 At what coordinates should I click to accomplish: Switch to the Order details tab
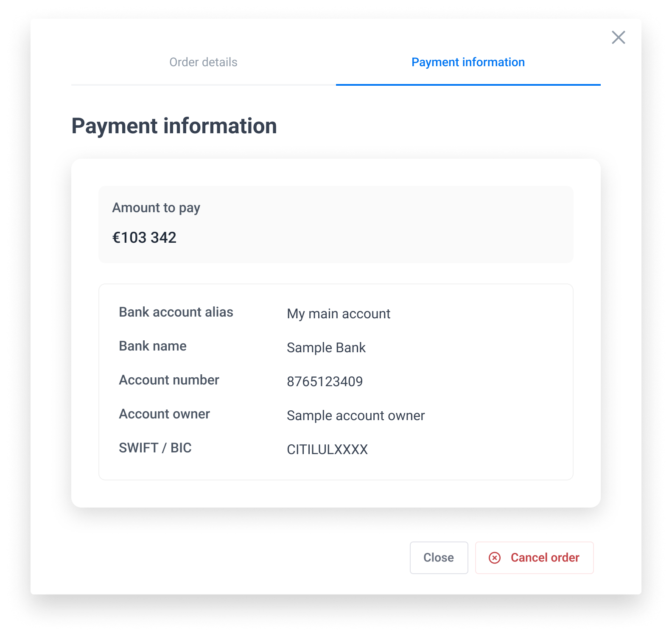pyautogui.click(x=203, y=62)
